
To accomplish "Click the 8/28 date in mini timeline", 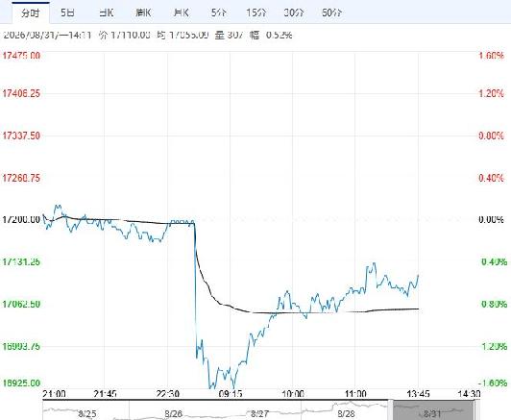I will tap(346, 414).
